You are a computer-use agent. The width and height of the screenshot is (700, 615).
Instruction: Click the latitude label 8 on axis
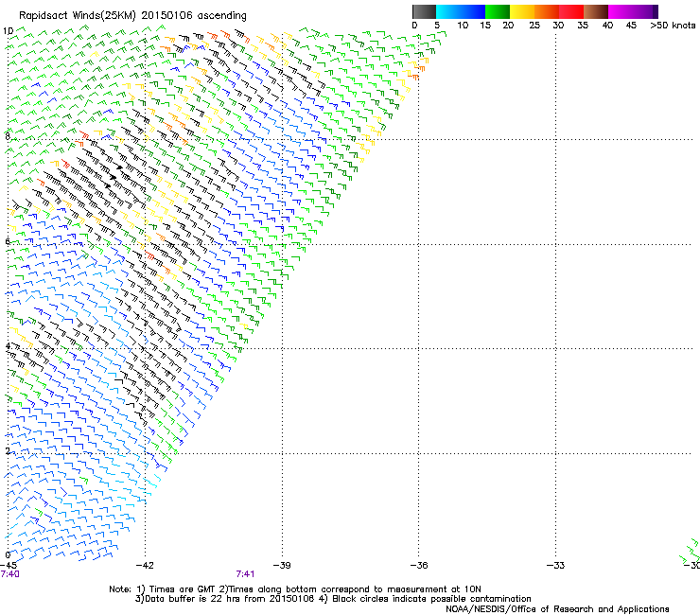coord(8,136)
